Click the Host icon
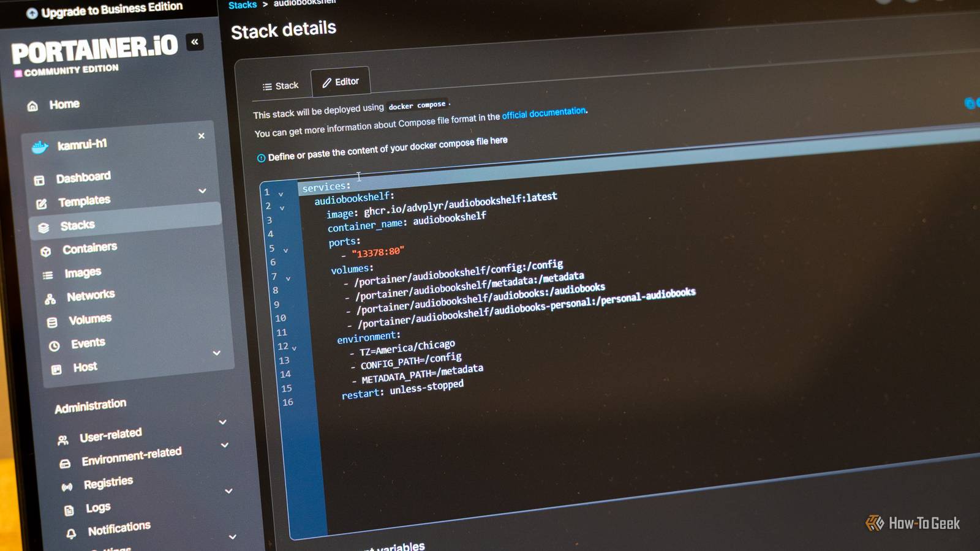 (56, 370)
